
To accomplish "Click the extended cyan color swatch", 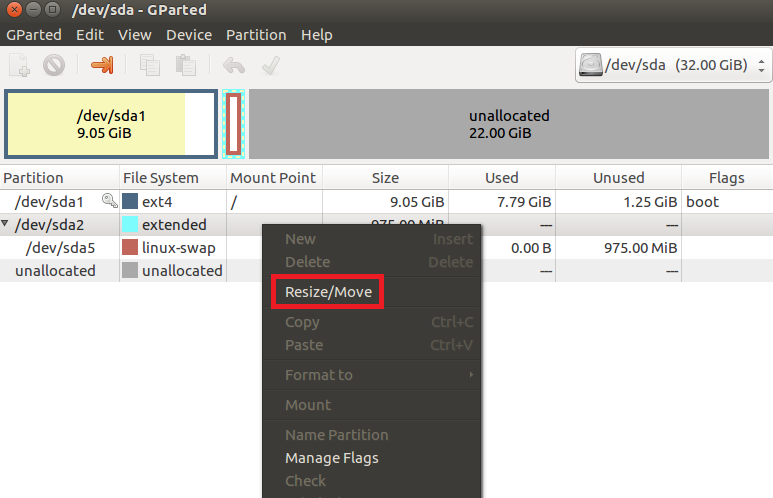I will tap(130, 224).
